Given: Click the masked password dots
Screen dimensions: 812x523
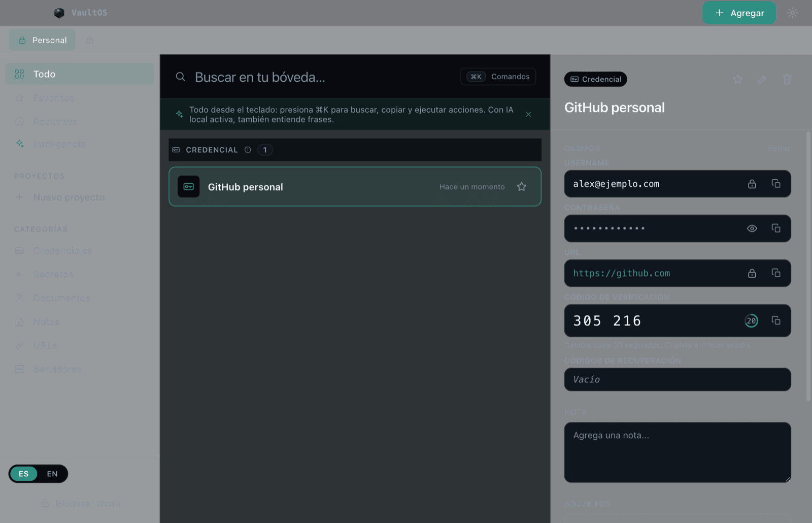Looking at the screenshot, I should [609, 228].
